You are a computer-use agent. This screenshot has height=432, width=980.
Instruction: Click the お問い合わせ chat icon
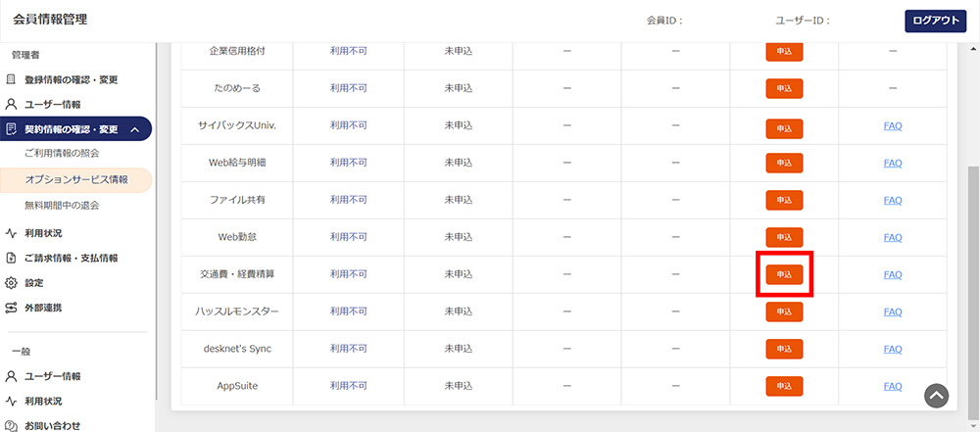coord(12,425)
